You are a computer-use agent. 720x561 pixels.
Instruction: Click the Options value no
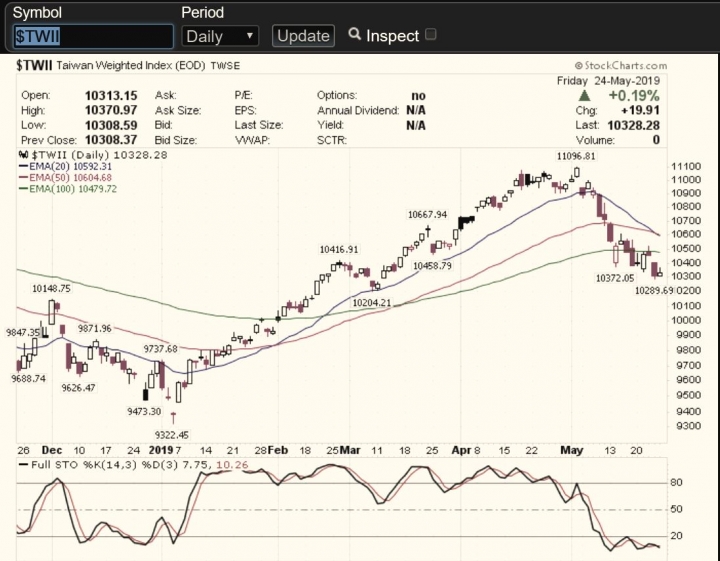pos(418,95)
